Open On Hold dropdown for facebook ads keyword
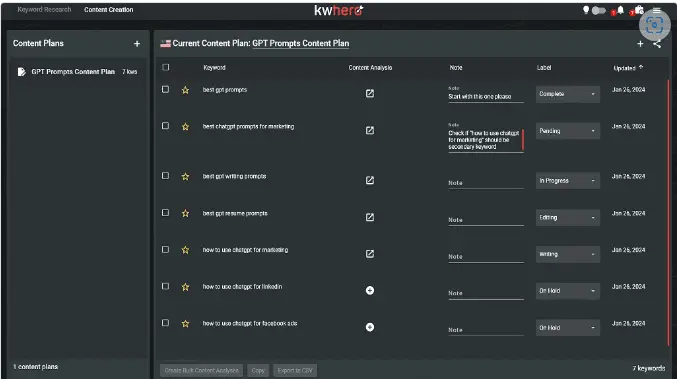The height and width of the screenshot is (379, 677). (567, 328)
